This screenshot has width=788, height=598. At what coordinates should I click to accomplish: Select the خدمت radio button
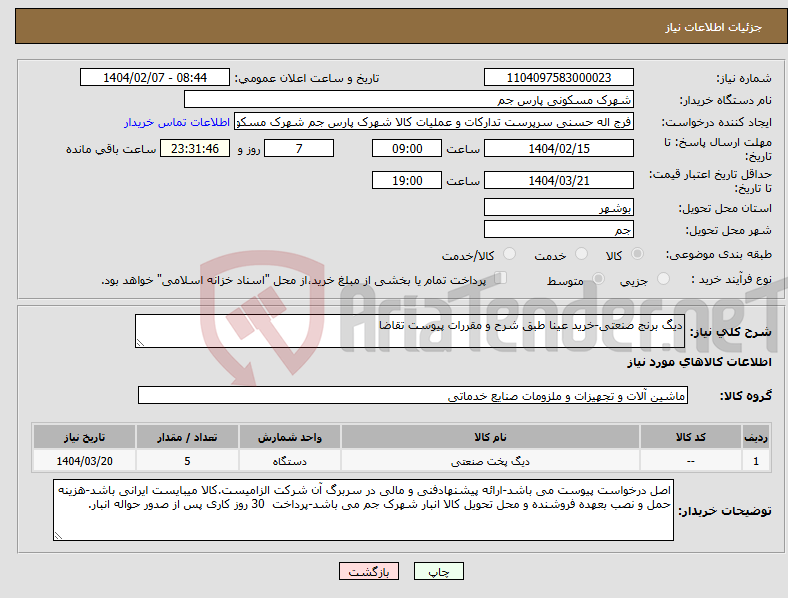[581, 254]
